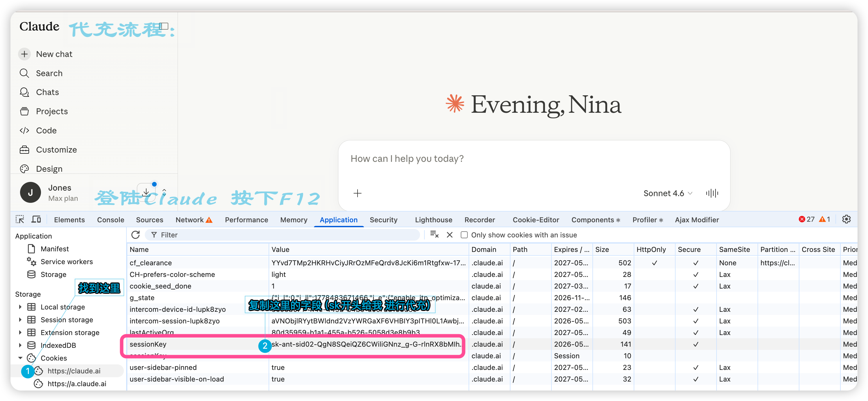Enable Only show cookies with an issue

click(x=464, y=235)
